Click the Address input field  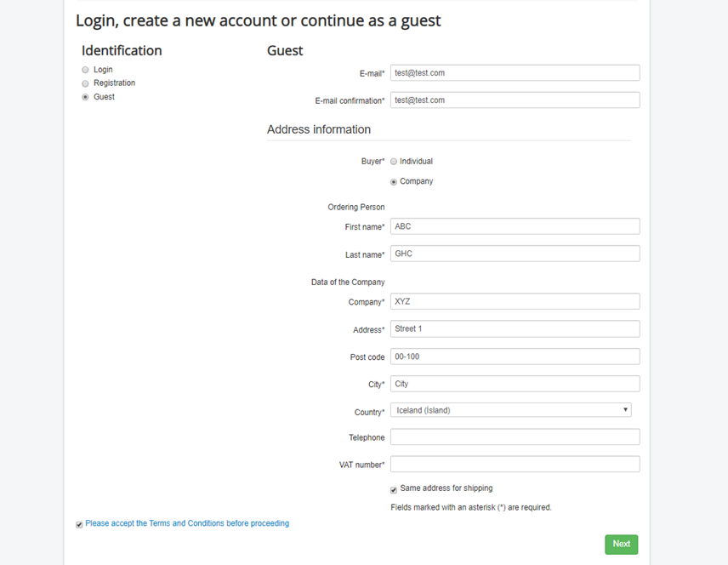click(x=515, y=328)
